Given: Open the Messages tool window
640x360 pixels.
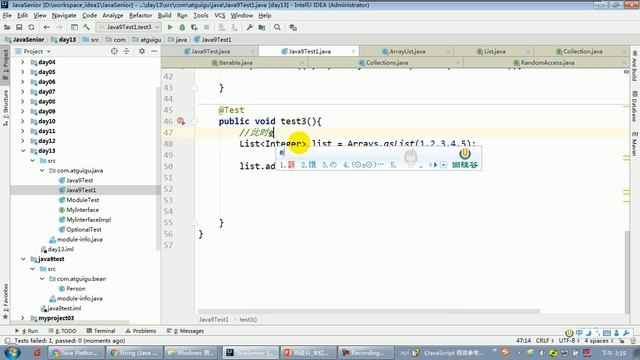Looking at the screenshot, I should click(185, 331).
